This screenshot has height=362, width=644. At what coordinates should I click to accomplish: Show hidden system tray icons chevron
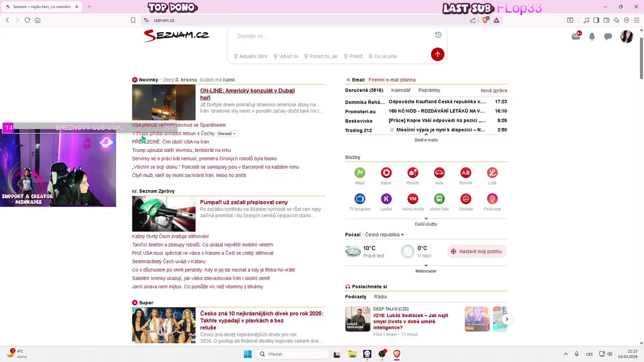(566, 354)
